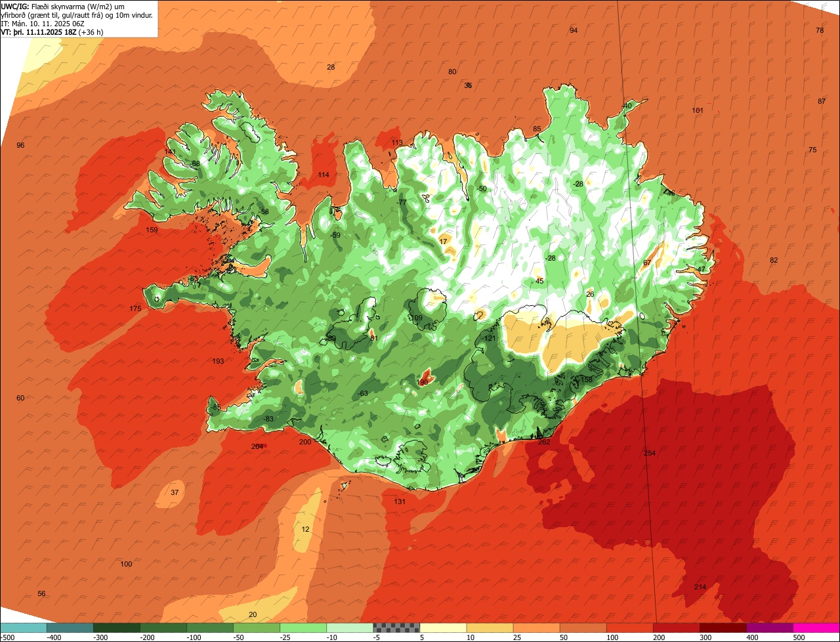Click the -10 to -5 pale green swatch
Viewport: 840px width, 642px height.
pyautogui.click(x=350, y=627)
